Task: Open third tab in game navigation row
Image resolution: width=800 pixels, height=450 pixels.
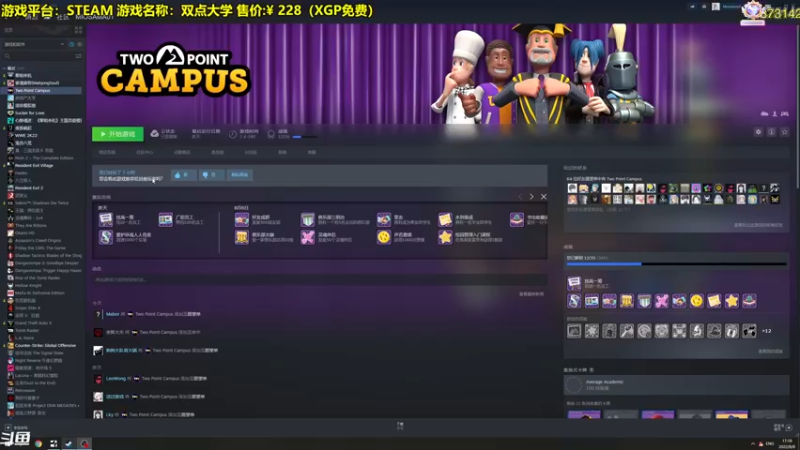Action: (x=182, y=152)
